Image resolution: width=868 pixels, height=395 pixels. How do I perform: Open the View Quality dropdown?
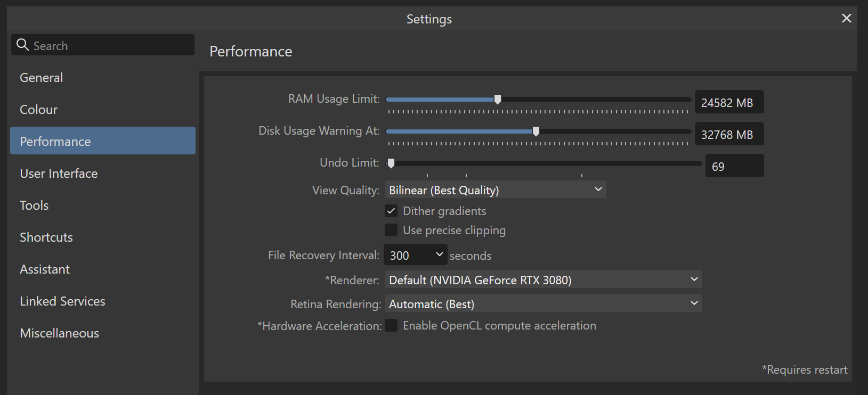[x=495, y=190]
